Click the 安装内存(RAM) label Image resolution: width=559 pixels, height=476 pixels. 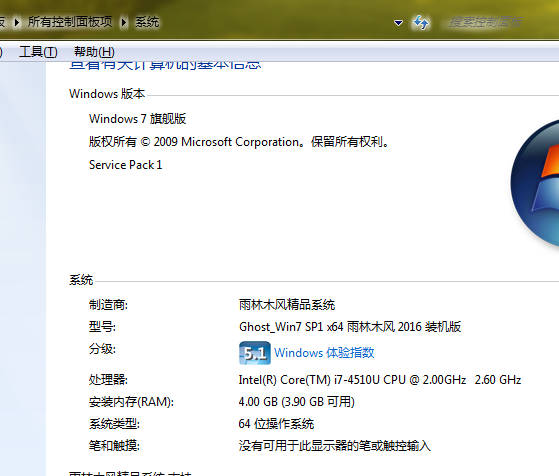point(132,402)
